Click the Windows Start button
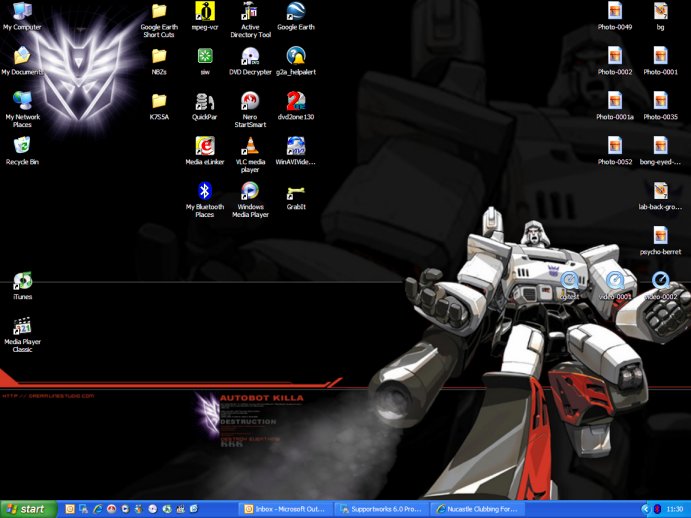Screen dimensions: 691x518 (27, 509)
